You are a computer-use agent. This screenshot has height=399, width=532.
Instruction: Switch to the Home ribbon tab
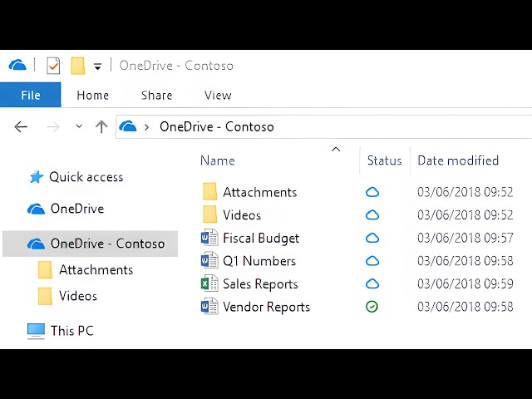92,96
